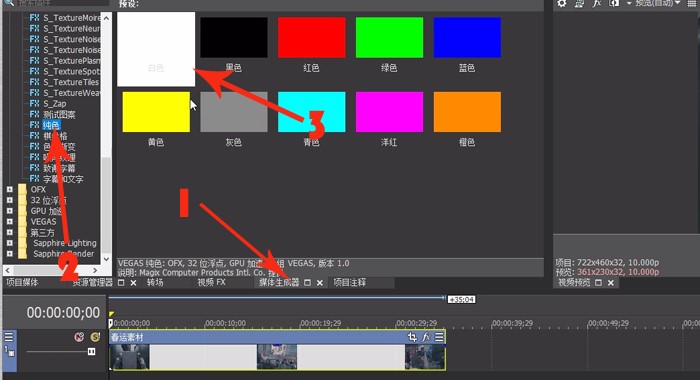This screenshot has width=700, height=380.
Task: Expand the Sapphire Render folder
Action: tap(10, 254)
